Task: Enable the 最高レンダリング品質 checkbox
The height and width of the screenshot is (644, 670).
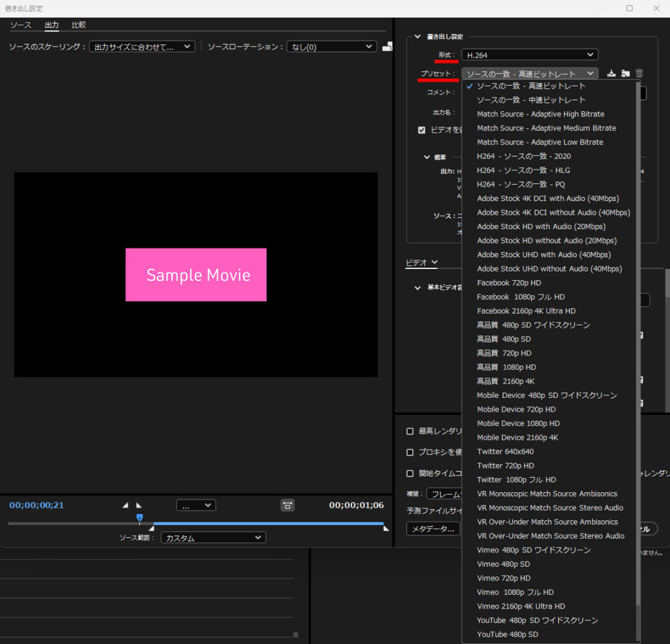Action: pos(410,431)
